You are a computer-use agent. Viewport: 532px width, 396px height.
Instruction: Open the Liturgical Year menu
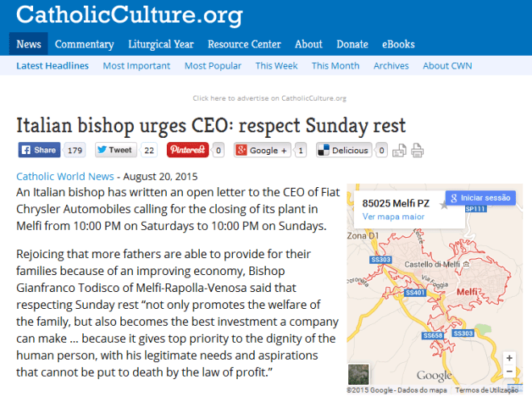tap(160, 44)
